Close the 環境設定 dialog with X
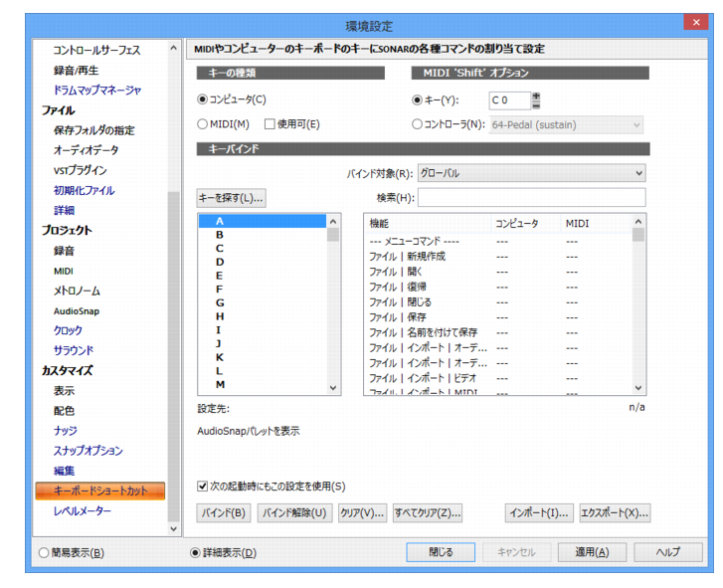The width and height of the screenshot is (723, 588). (x=696, y=22)
